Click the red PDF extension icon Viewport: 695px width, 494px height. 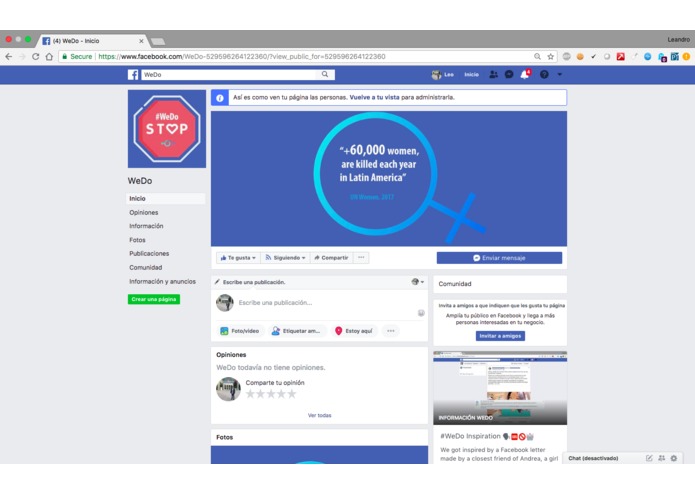[621, 57]
